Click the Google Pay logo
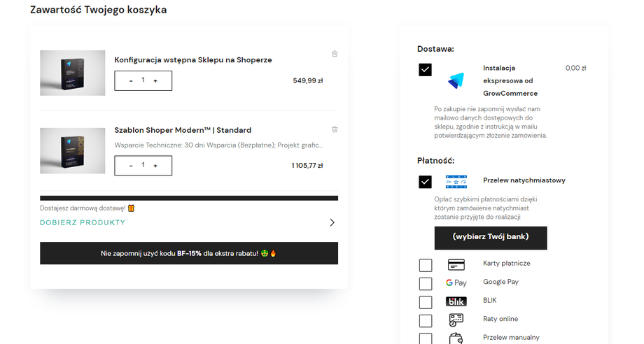This screenshot has width=644, height=344. [x=456, y=283]
